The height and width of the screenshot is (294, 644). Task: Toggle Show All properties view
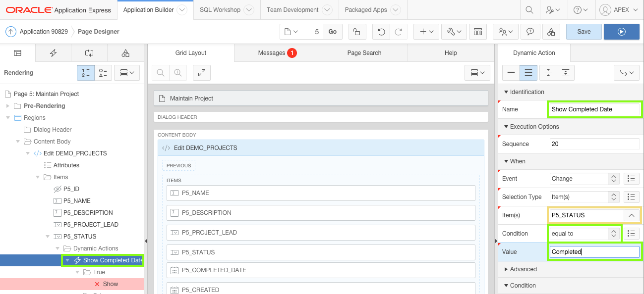529,73
